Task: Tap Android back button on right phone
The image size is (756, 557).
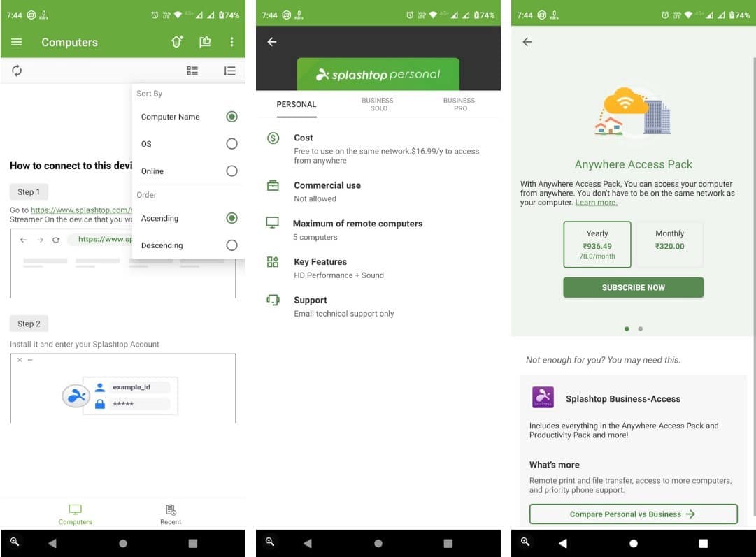Action: pyautogui.click(x=563, y=544)
